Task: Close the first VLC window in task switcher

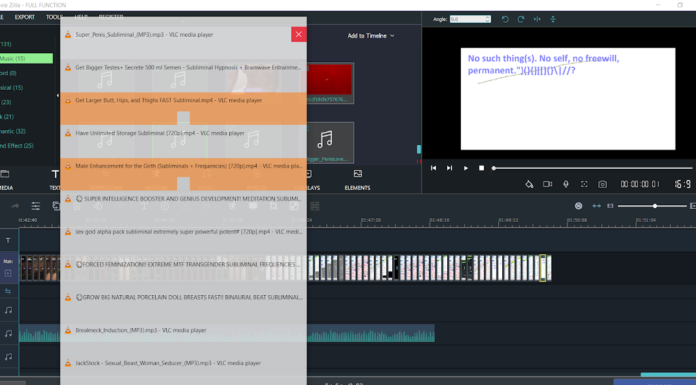Action: (x=299, y=34)
